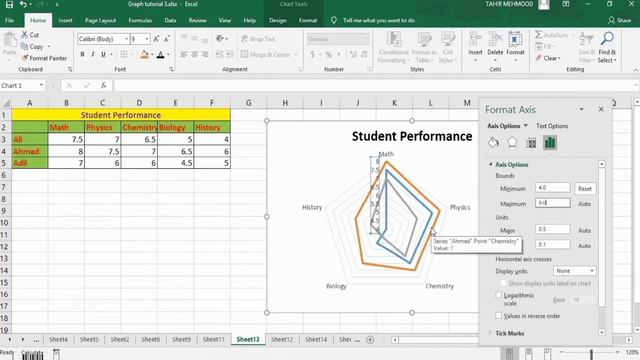Check Values in reverse order

click(498, 316)
